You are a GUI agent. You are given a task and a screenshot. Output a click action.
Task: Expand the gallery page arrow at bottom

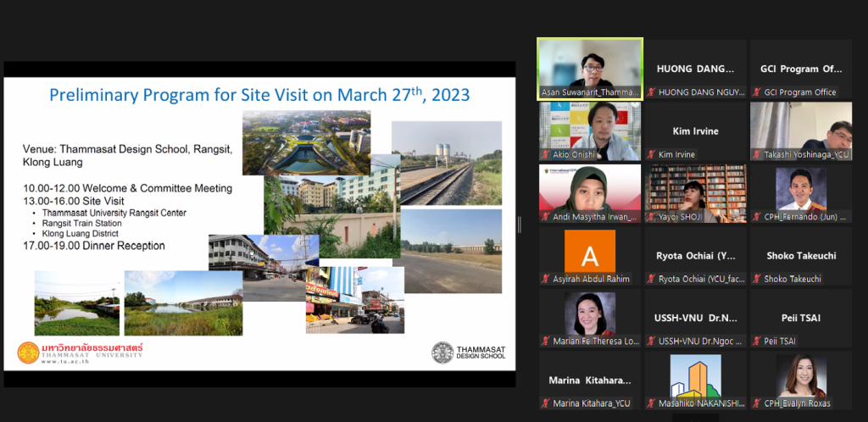pos(695,418)
